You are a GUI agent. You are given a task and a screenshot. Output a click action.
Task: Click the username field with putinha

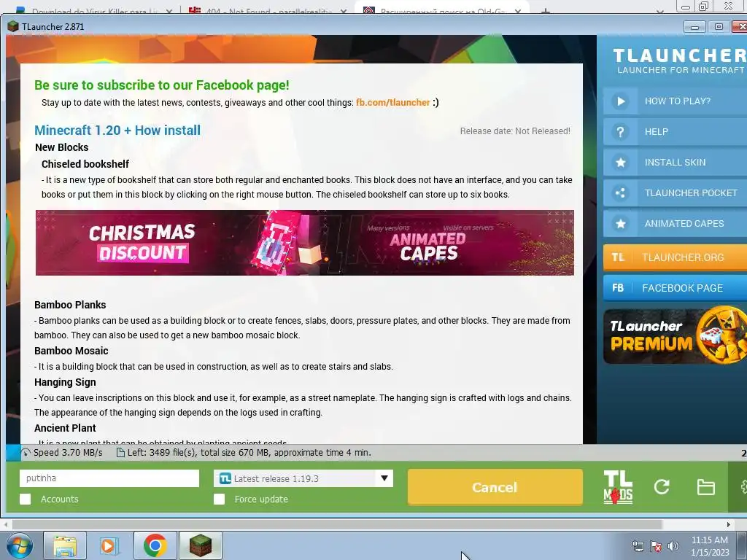(109, 478)
